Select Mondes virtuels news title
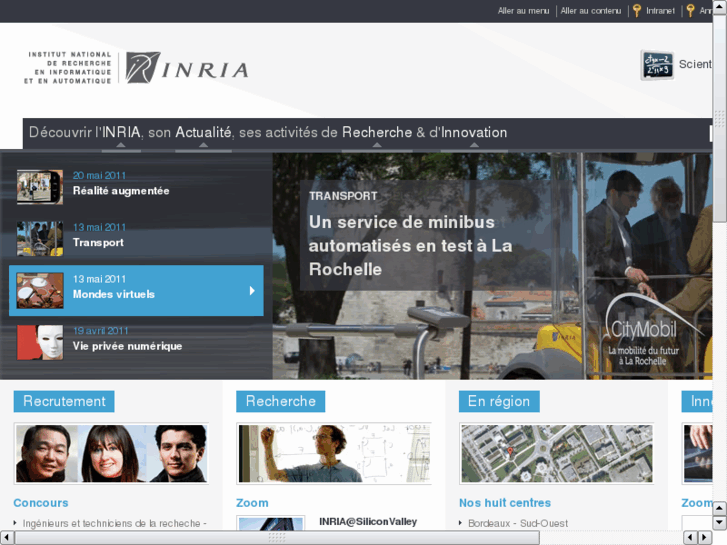727x545 pixels. 114,295
